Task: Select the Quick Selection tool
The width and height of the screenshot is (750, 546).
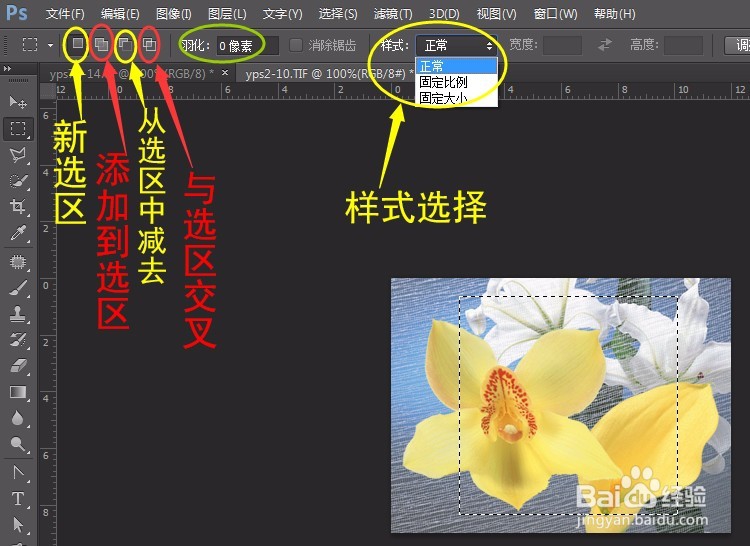Action: pos(18,181)
